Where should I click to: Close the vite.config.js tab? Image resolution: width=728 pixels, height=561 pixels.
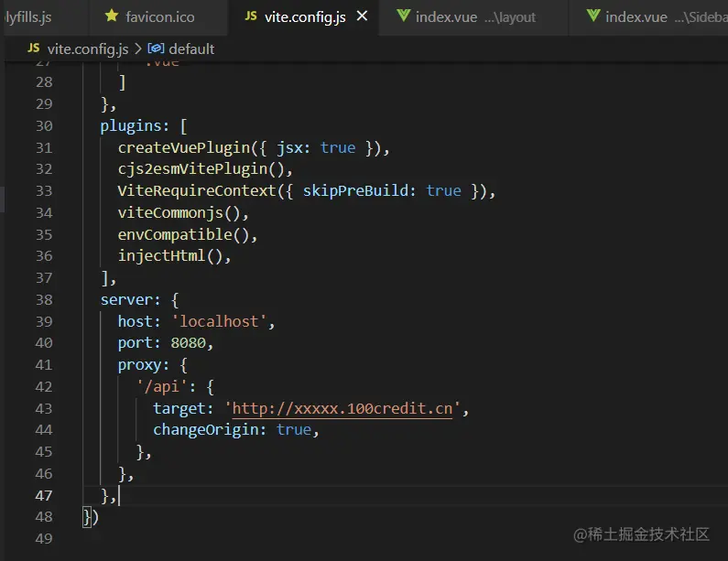(x=362, y=16)
